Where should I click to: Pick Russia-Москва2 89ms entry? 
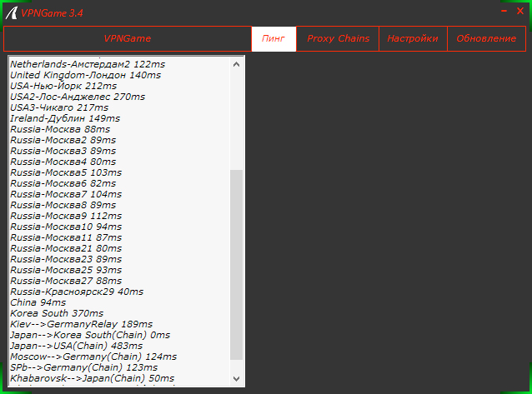[63, 140]
